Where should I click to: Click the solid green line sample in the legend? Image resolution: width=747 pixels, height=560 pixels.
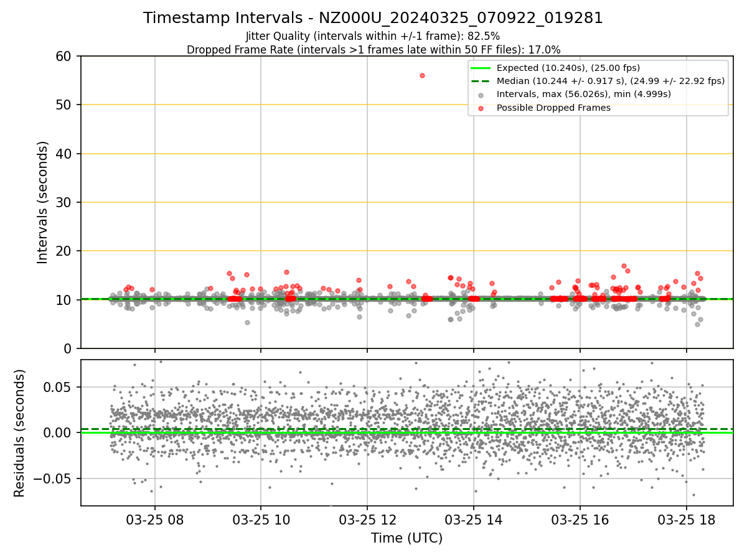pos(481,68)
